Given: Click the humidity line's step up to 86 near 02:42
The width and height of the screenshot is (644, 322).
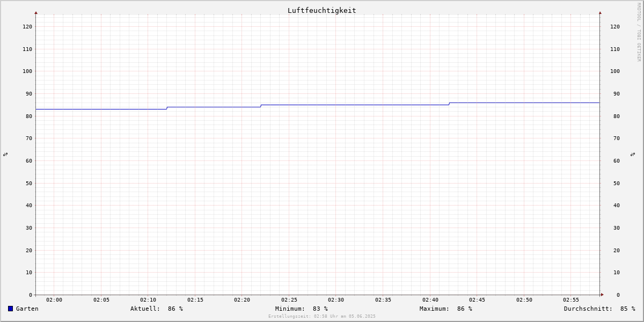Looking at the screenshot, I should pos(449,104).
